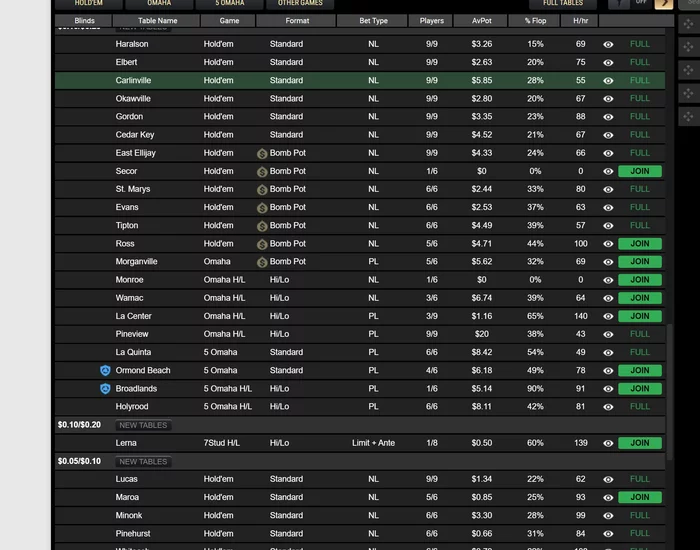The image size is (700, 550).
Task: Join the Morganville Omaha table
Action: (x=640, y=262)
